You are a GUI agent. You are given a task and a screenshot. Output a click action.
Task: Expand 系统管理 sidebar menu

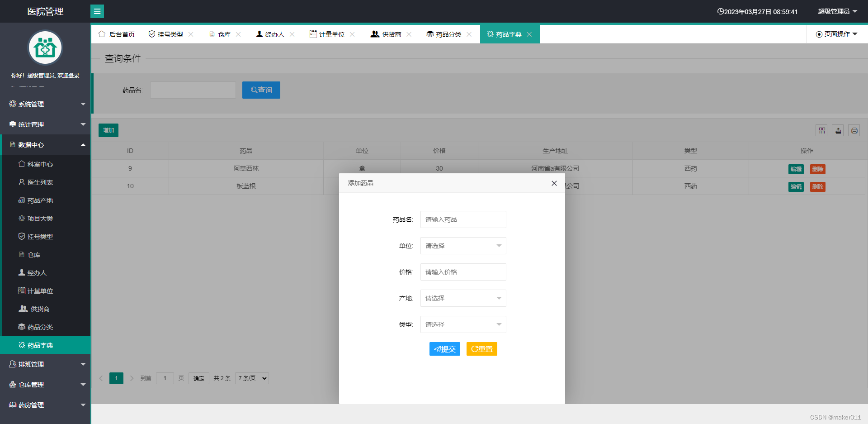pyautogui.click(x=45, y=104)
